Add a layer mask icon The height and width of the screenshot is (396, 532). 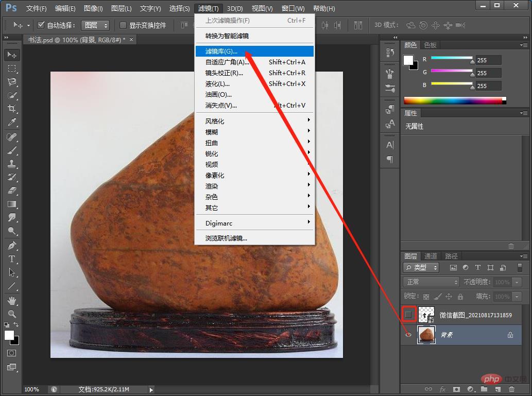[457, 389]
